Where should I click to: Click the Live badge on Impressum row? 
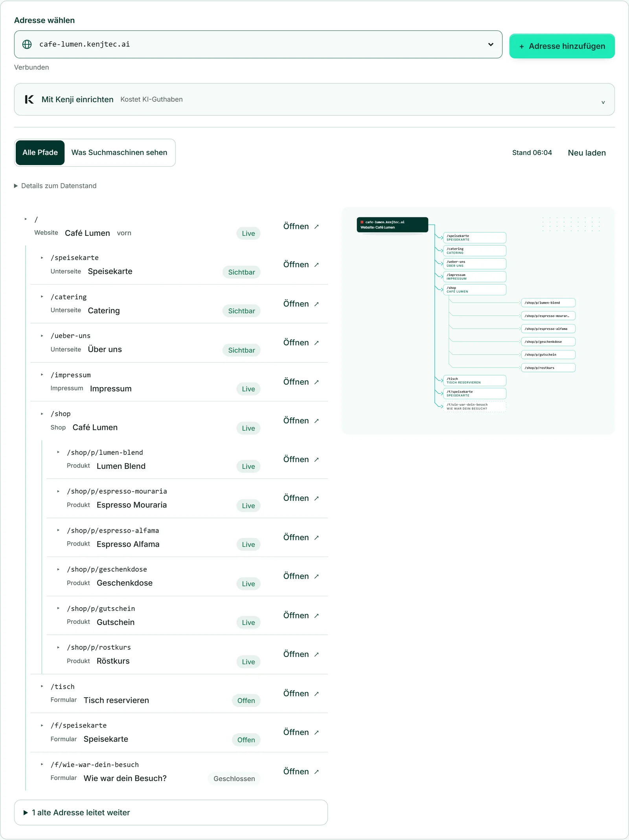[x=248, y=389]
